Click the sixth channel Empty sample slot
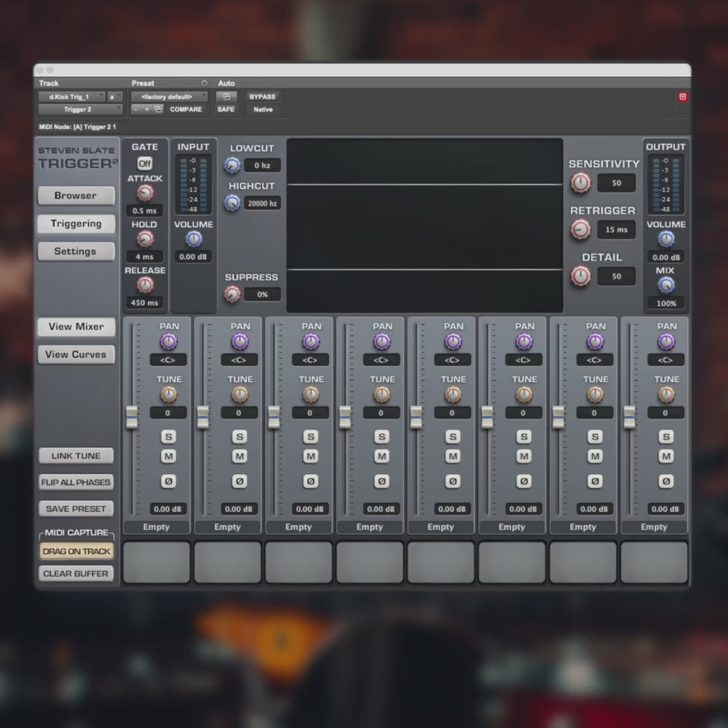Viewport: 728px width, 728px height. point(511,527)
